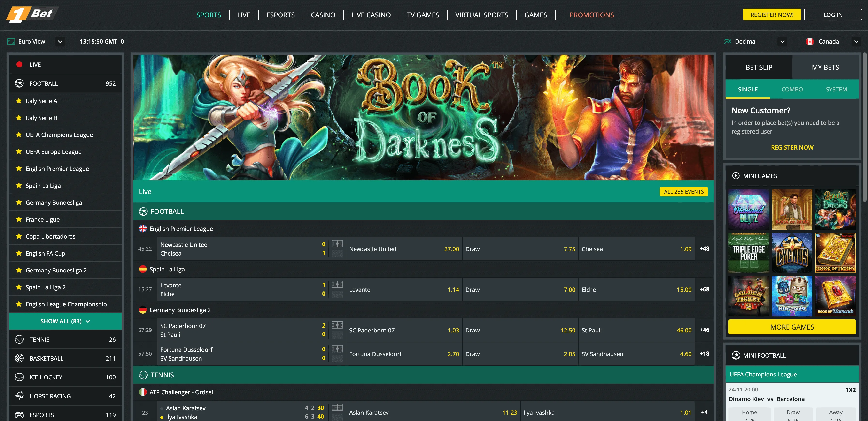
Task: Click the Mini Football ball icon
Action: (736, 355)
